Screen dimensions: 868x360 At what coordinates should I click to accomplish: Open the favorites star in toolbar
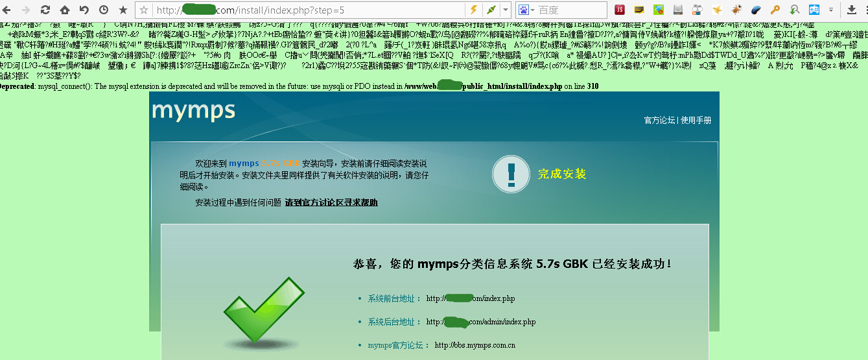tap(123, 10)
